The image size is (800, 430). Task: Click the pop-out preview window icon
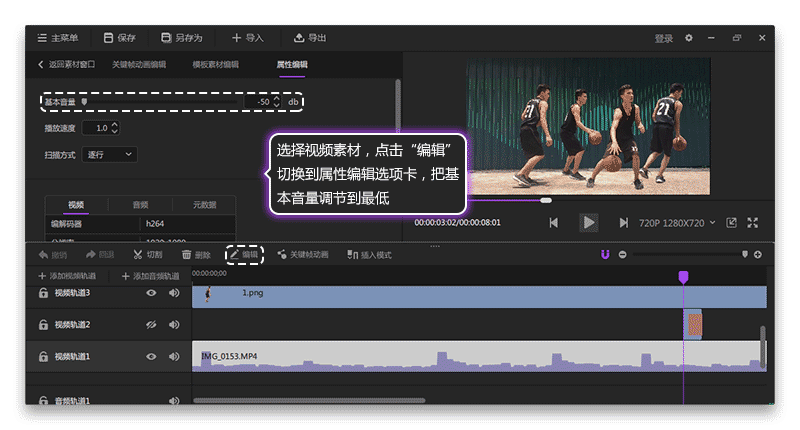point(731,223)
